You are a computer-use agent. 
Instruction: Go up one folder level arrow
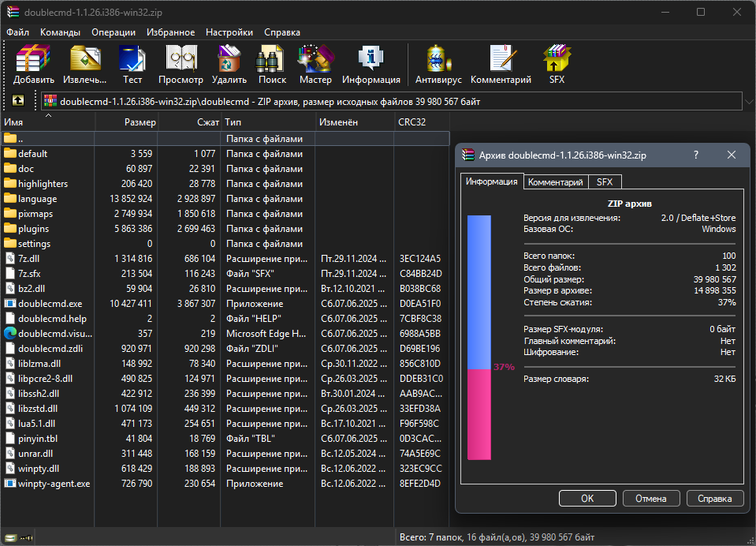point(18,100)
